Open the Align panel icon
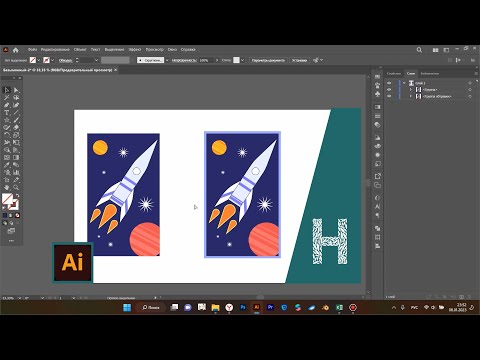The width and height of the screenshot is (480, 360). [377, 246]
